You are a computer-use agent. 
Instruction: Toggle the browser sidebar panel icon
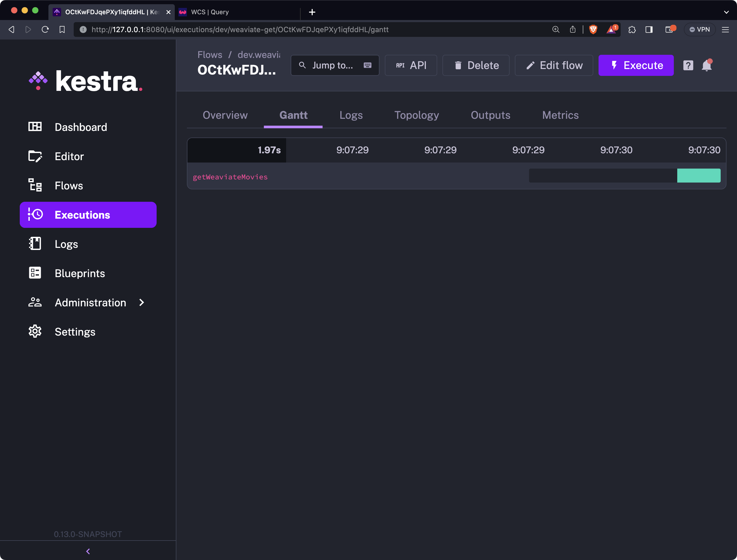pos(649,29)
